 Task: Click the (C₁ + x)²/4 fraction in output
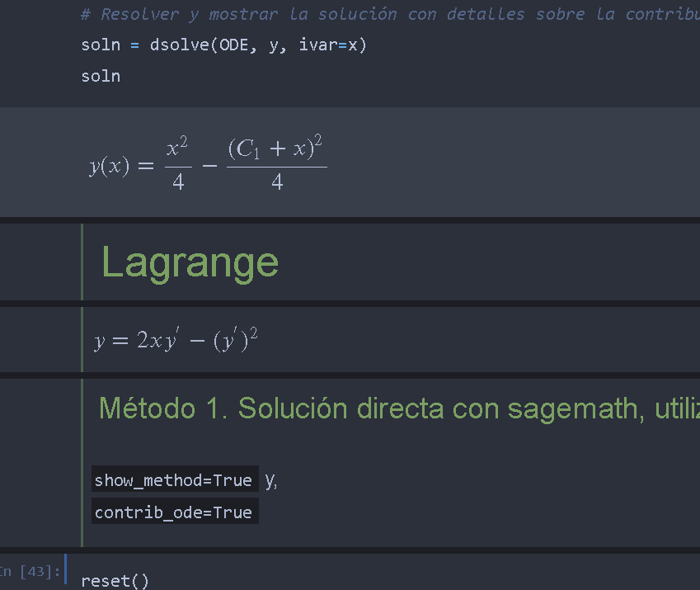tap(275, 164)
